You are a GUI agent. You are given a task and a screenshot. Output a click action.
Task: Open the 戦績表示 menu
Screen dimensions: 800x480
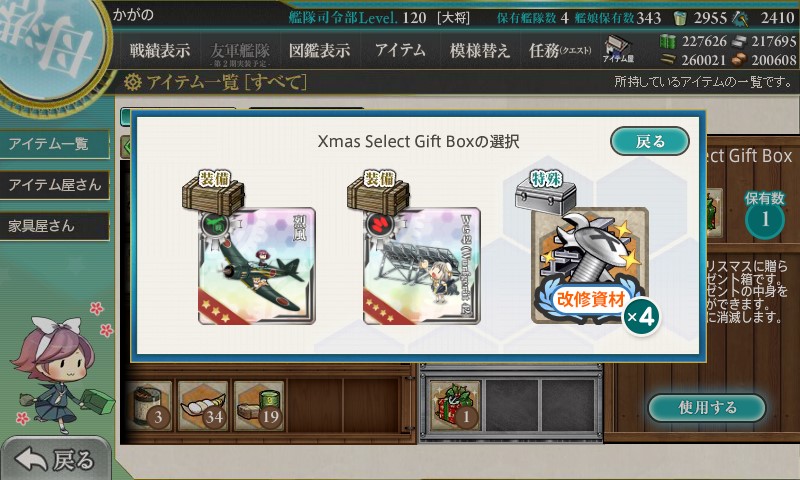pyautogui.click(x=160, y=50)
